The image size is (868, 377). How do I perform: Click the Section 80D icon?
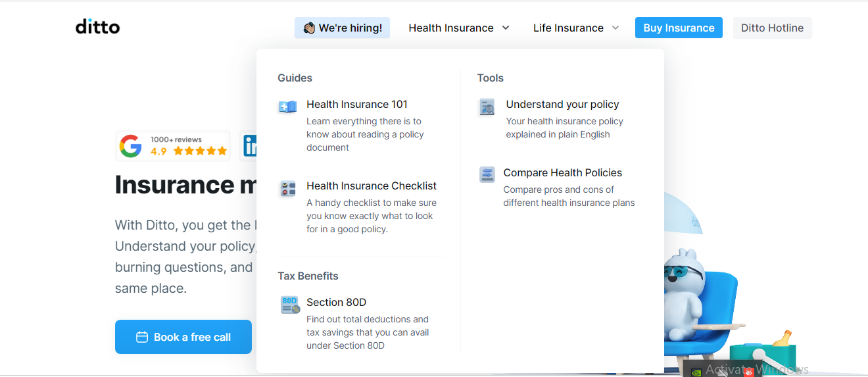[290, 305]
